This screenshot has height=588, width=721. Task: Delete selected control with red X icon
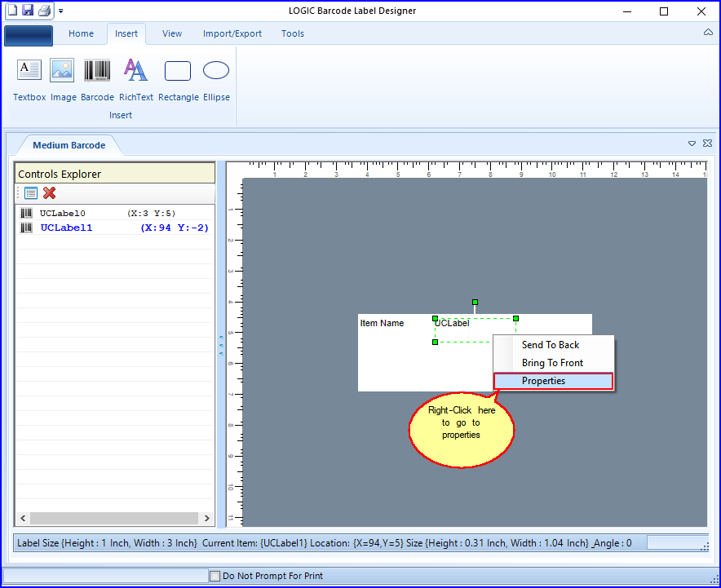[49, 193]
